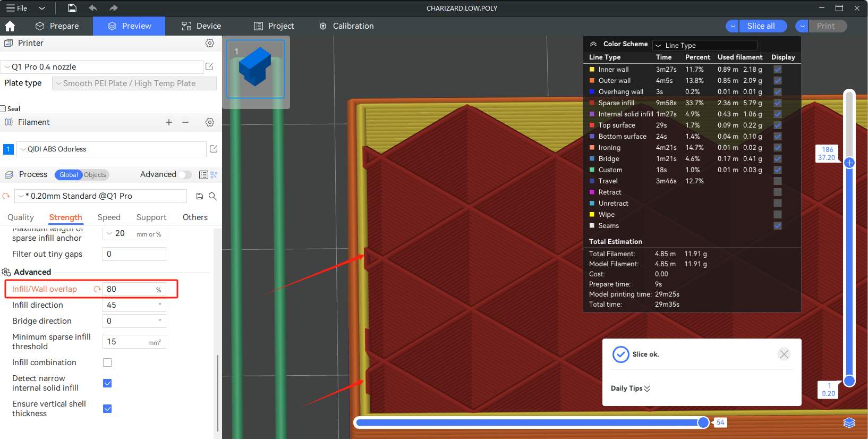This screenshot has width=868, height=439.
Task: Click the save file icon in title bar
Action: 72,8
